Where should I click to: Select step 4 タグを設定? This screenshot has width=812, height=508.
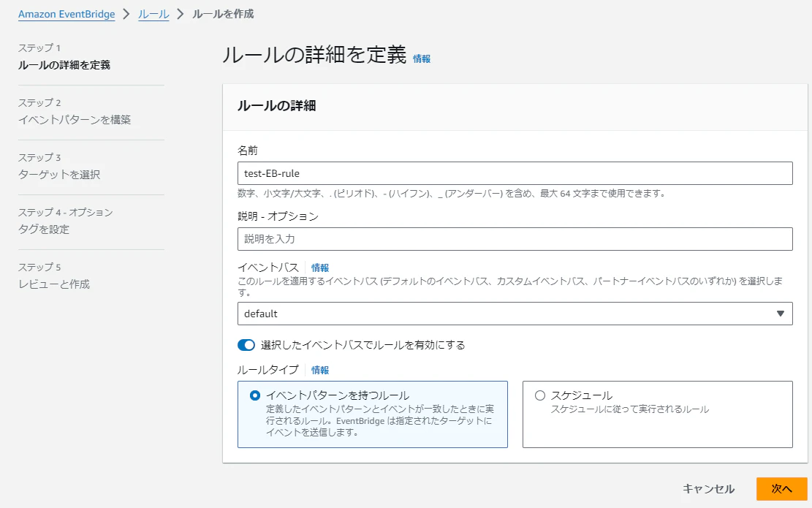point(44,230)
